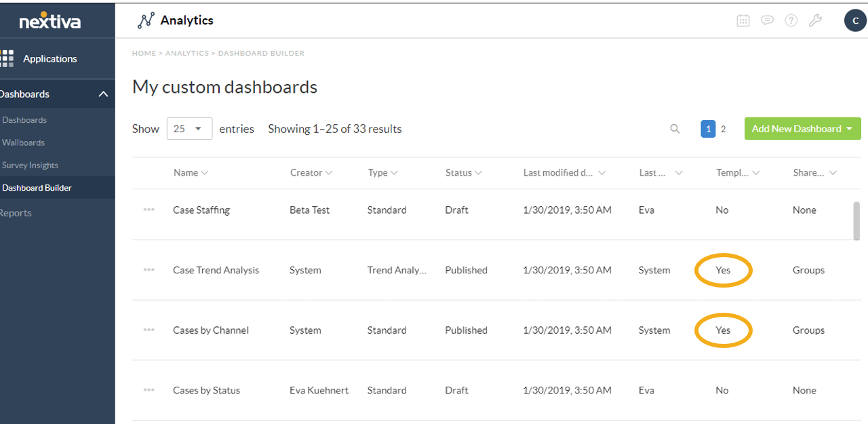Open Wallboards in the sidebar
The height and width of the screenshot is (424, 868).
[x=24, y=142]
